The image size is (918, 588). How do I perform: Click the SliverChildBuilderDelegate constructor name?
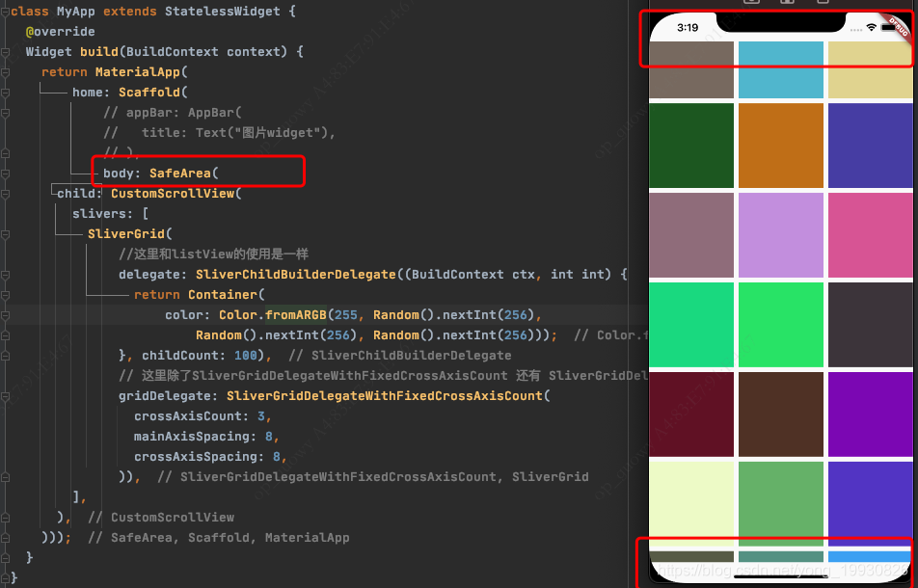tap(296, 275)
